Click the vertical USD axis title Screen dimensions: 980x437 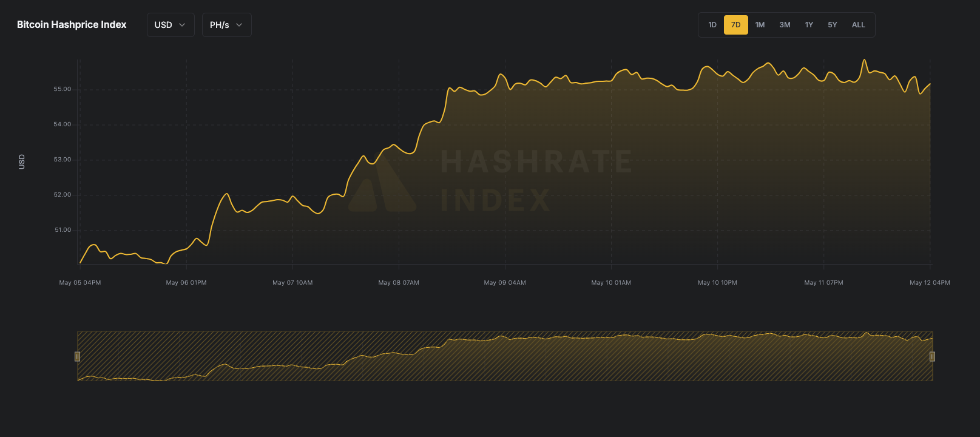pos(22,161)
